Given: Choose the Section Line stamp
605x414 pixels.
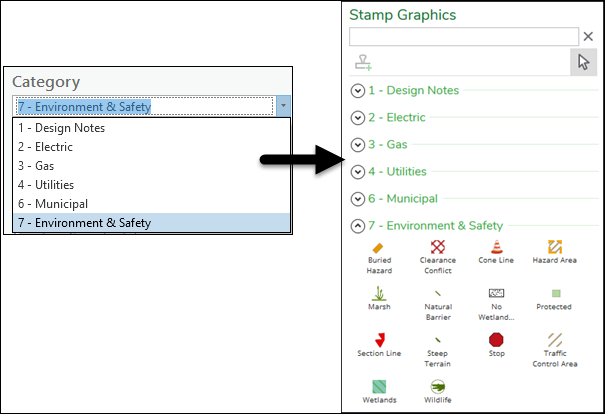Looking at the screenshot, I should (379, 345).
